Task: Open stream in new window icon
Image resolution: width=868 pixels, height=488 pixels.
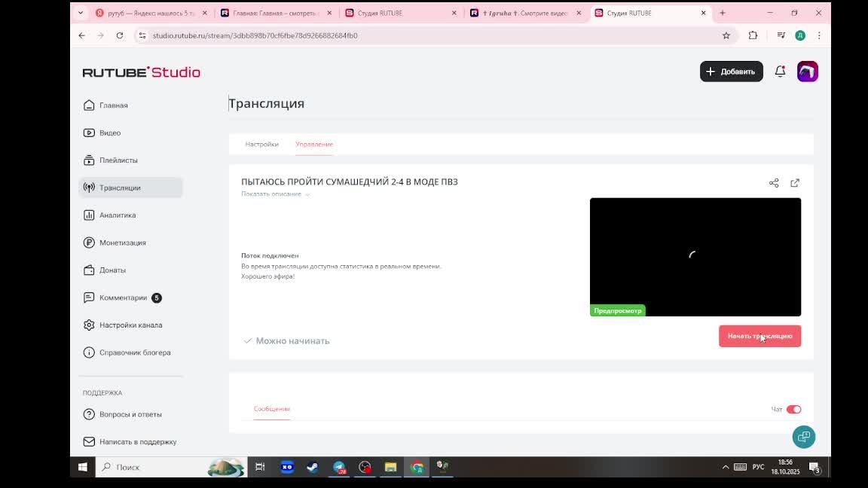Action: click(x=795, y=182)
